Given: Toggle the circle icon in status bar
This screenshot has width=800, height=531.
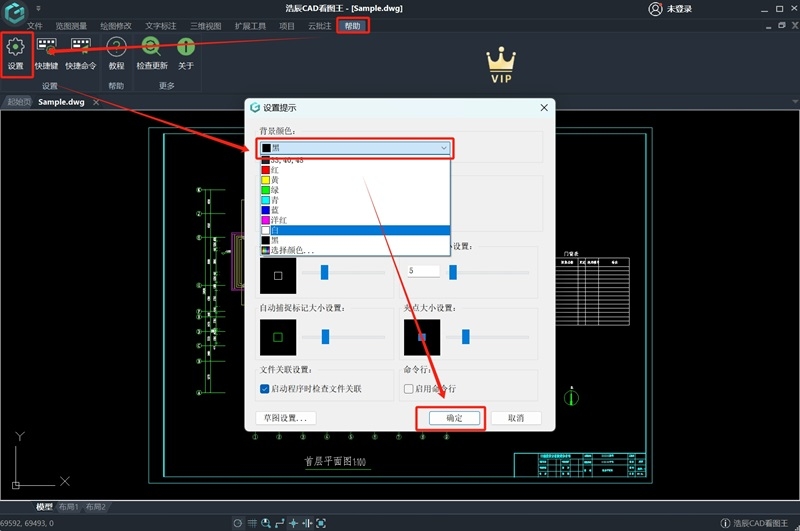Looking at the screenshot, I should tap(237, 523).
